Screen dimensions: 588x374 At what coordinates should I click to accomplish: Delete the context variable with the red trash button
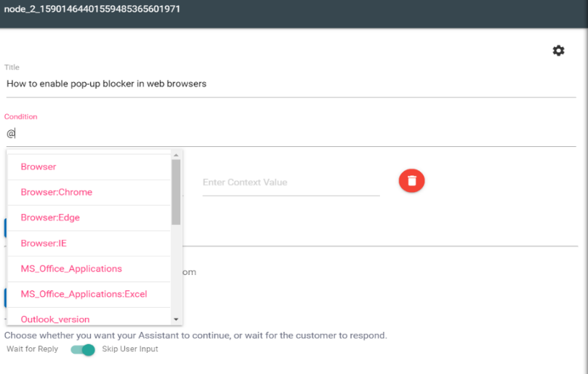pos(411,180)
